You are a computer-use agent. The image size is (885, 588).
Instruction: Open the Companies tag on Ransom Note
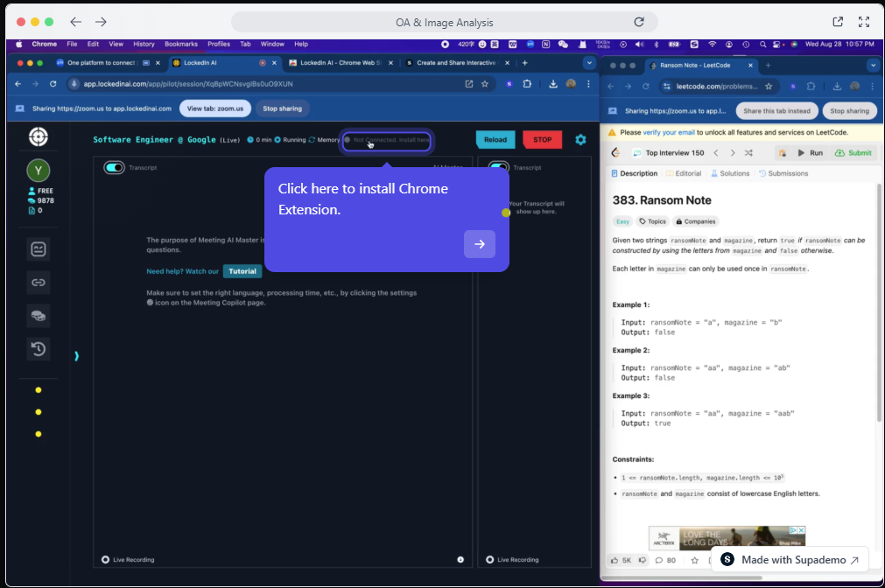pos(696,221)
